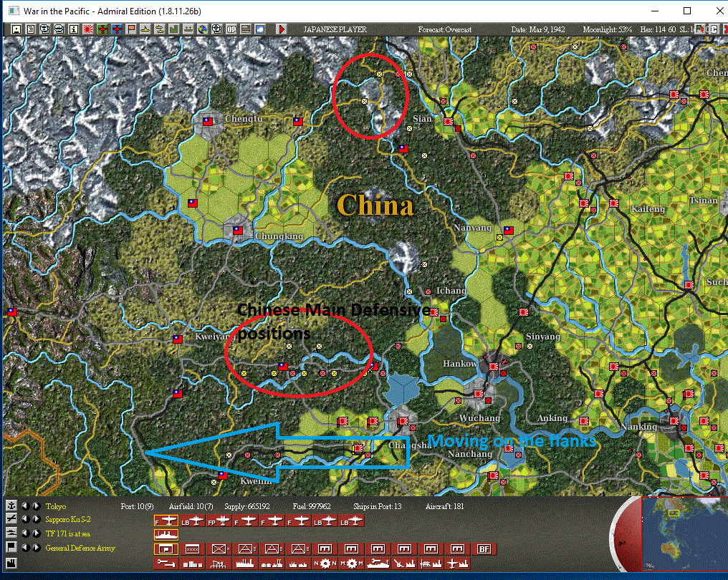The height and width of the screenshot is (580, 728).
Task: Click left arrow beside TF 171 row
Action: [26, 533]
